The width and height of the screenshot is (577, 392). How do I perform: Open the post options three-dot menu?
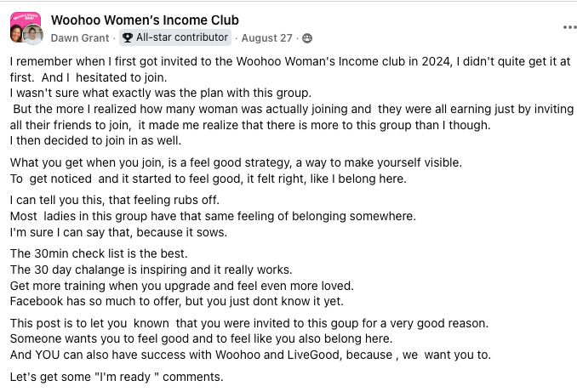pyautogui.click(x=568, y=27)
